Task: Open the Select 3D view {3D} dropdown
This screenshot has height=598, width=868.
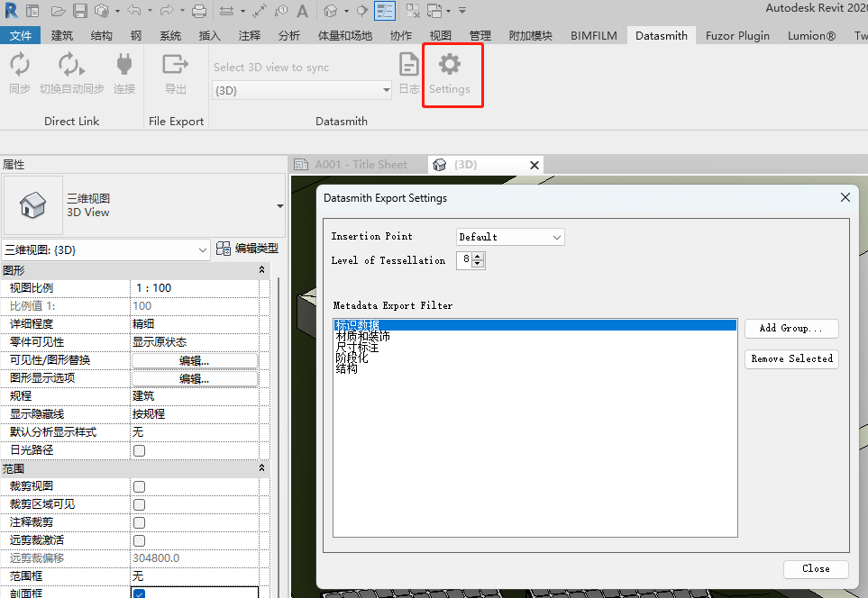Action: [x=302, y=90]
